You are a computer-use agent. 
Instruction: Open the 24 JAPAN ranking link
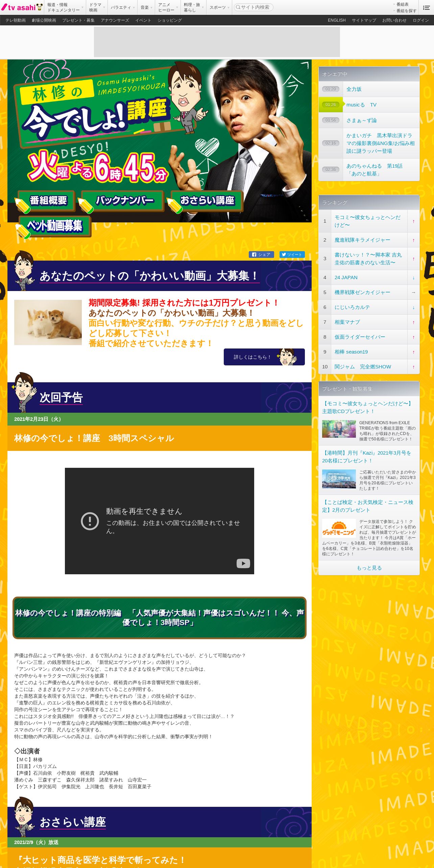(346, 278)
